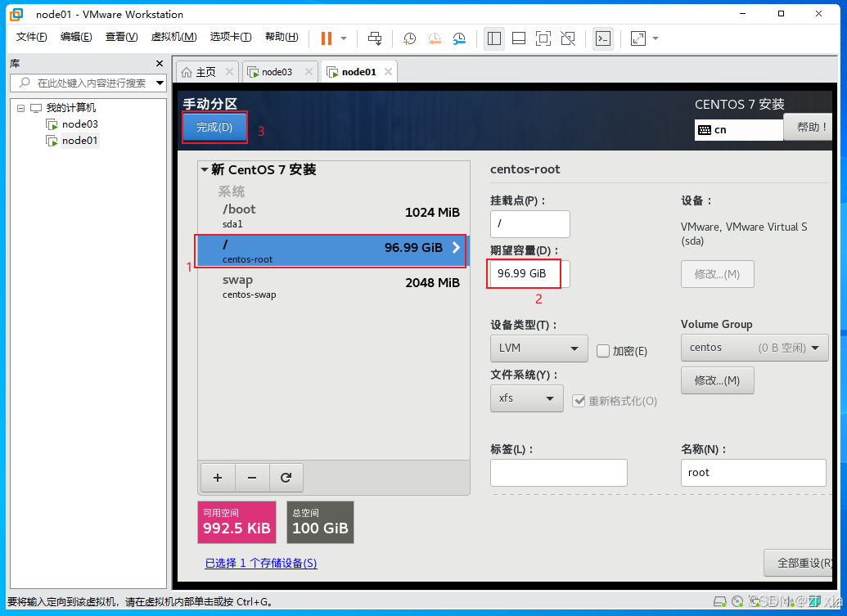Viewport: 847px width, 616px height.
Task: Click the 修改 button under 设备
Action: (x=718, y=274)
